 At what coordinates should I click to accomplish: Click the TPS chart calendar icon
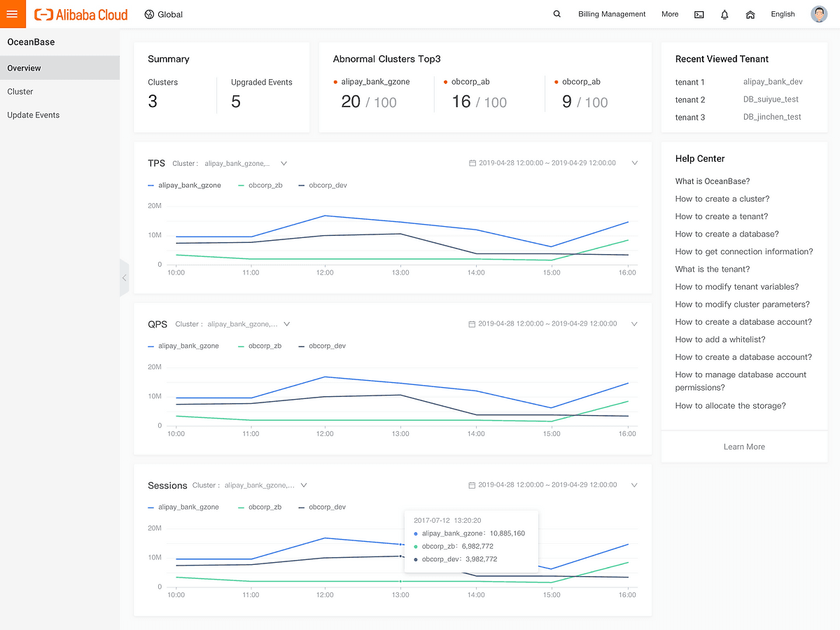click(472, 163)
